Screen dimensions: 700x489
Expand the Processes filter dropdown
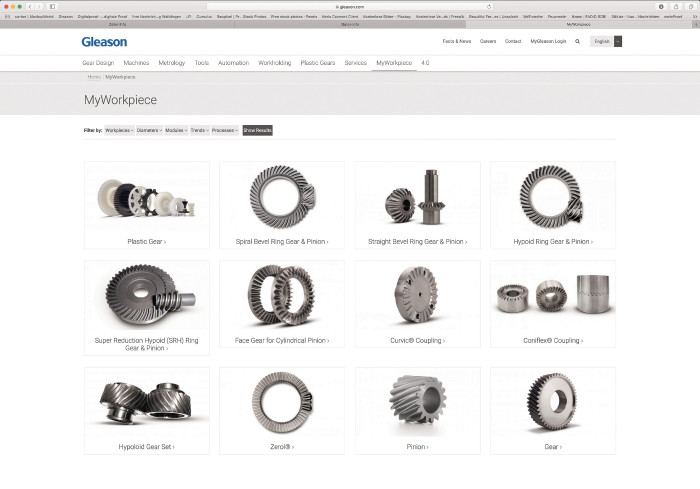click(225, 130)
